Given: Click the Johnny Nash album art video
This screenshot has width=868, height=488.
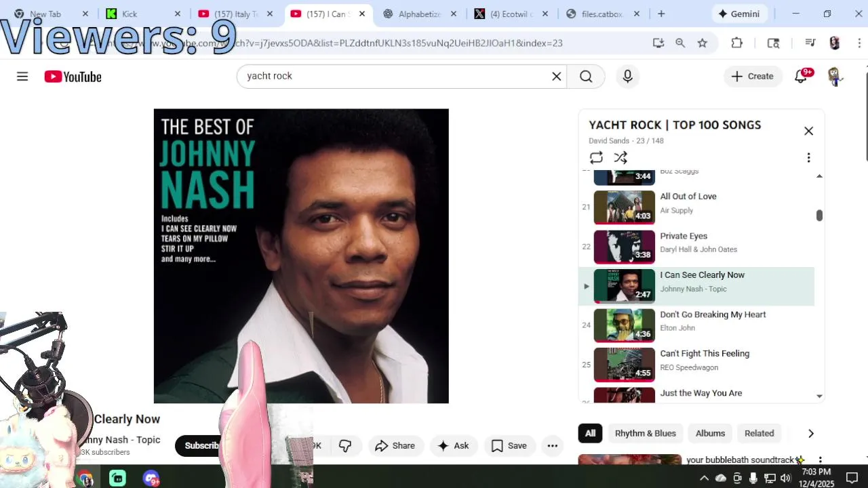Looking at the screenshot, I should [301, 256].
